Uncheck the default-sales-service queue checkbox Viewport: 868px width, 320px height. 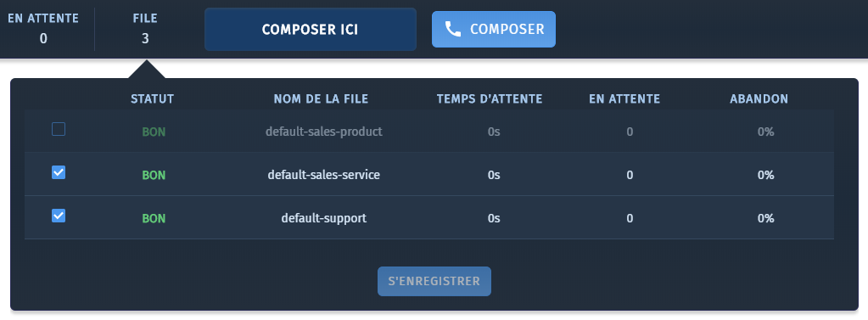[59, 173]
